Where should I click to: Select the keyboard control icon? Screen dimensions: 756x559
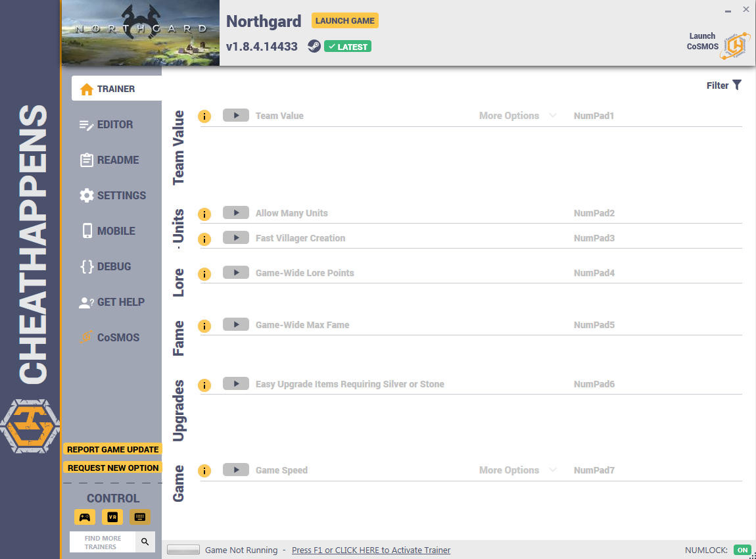tap(140, 517)
